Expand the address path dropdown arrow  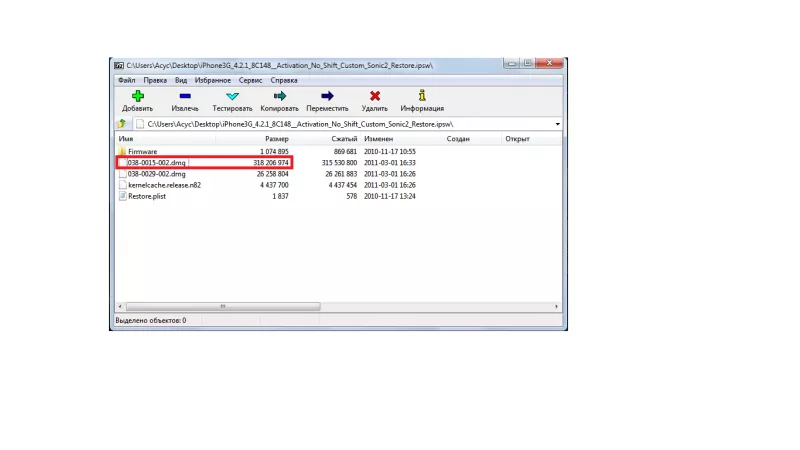557,124
